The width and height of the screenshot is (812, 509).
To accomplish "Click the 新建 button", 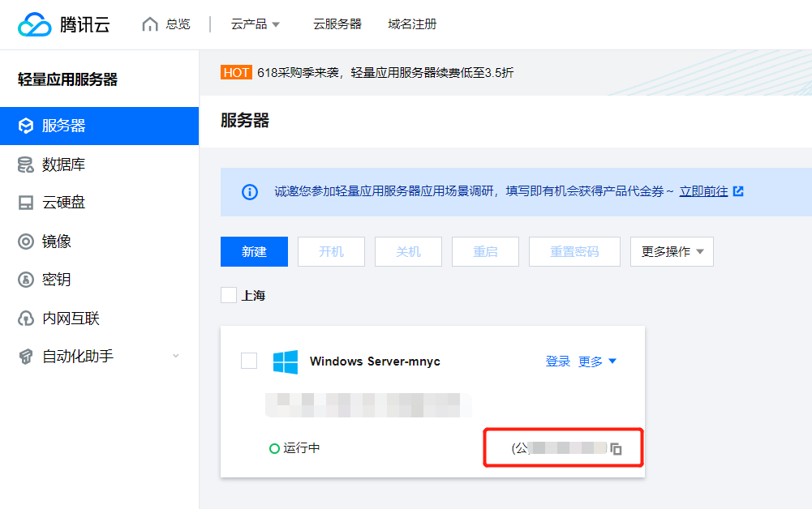I will coord(254,252).
